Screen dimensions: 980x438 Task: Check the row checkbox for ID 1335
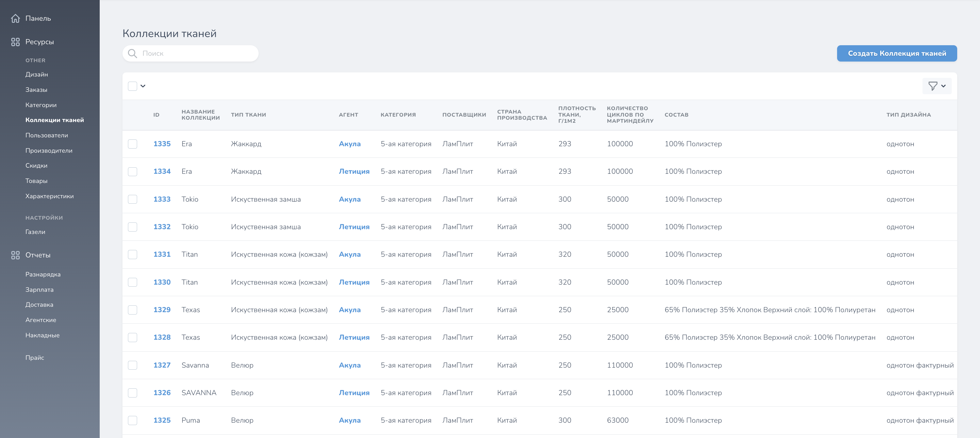pos(132,144)
